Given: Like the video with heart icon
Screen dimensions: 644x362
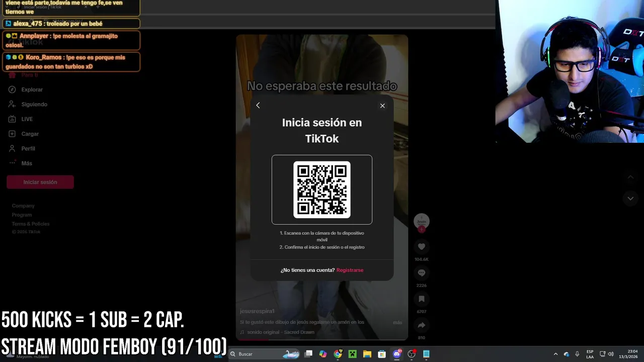Looking at the screenshot, I should pos(422,246).
